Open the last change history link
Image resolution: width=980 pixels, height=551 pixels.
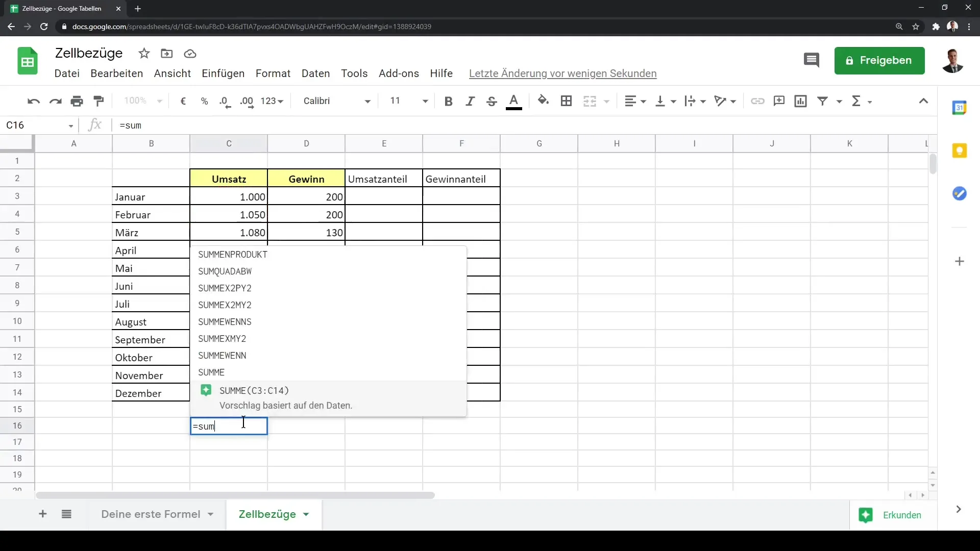tap(562, 73)
